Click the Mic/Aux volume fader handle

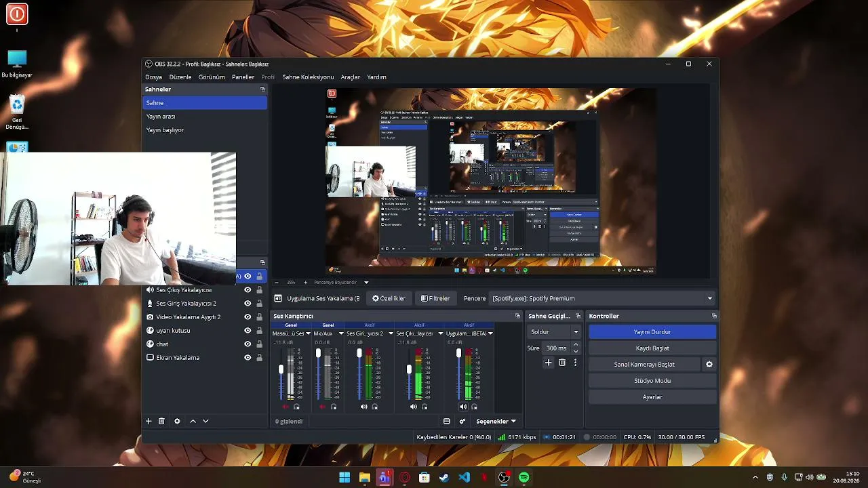click(x=318, y=353)
